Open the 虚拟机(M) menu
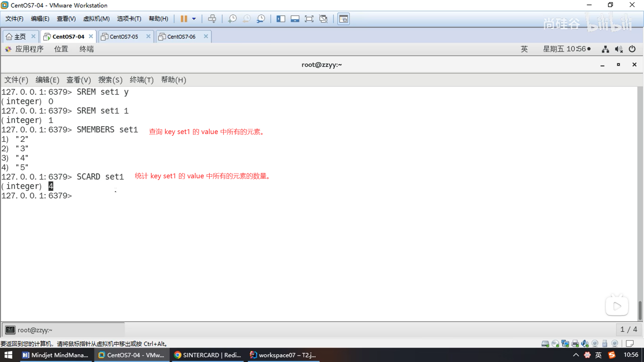The image size is (644, 362). coord(96,19)
